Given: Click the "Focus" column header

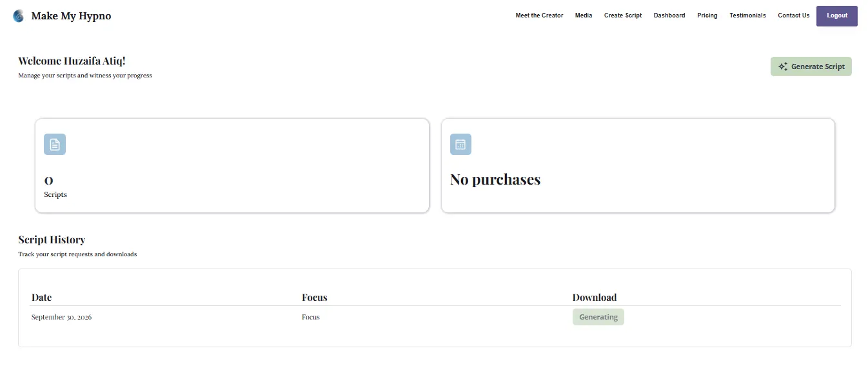Looking at the screenshot, I should (315, 298).
